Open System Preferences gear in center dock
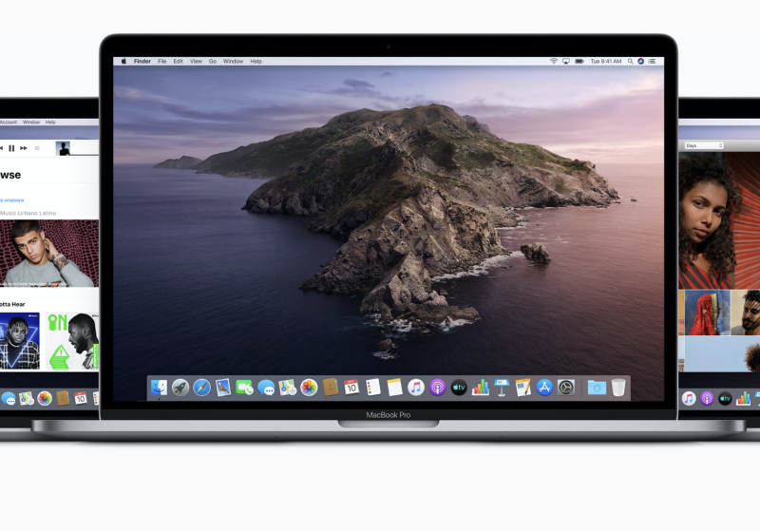 (565, 388)
